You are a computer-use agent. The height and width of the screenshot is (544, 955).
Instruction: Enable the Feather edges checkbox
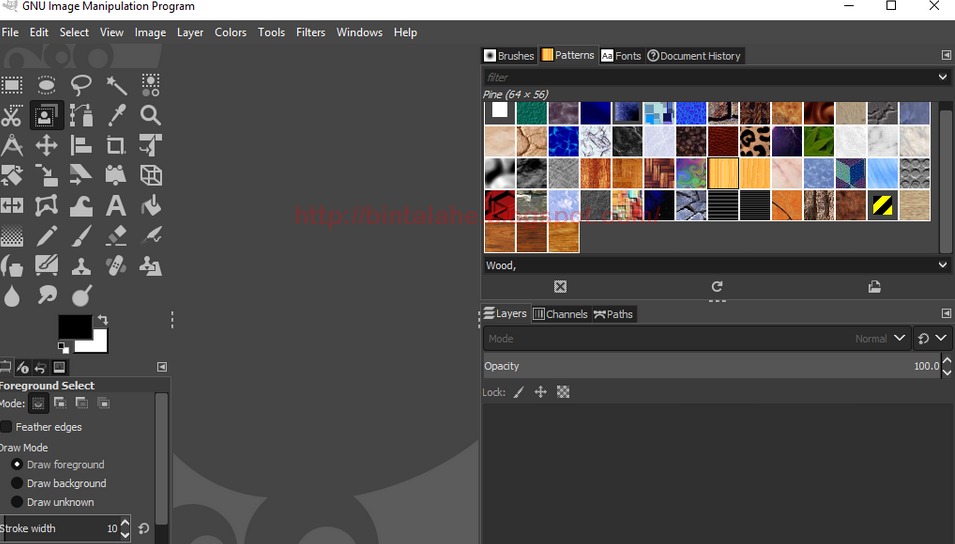click(x=6, y=427)
